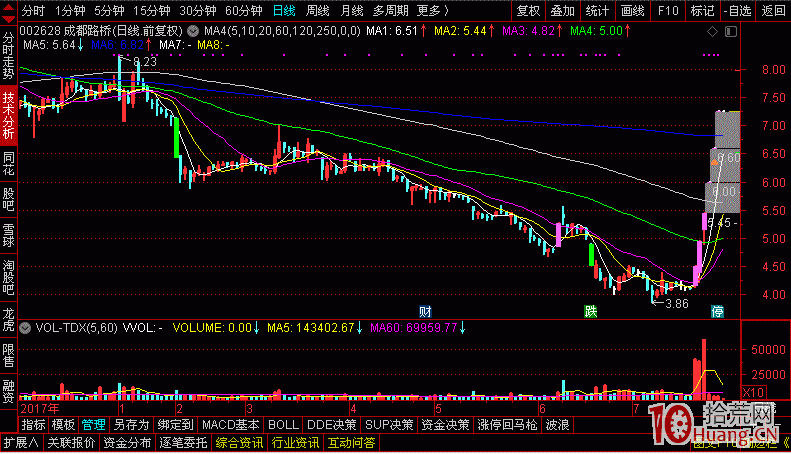Click the diamond icon at chart top-right
This screenshot has width=791, height=454.
pos(712,32)
